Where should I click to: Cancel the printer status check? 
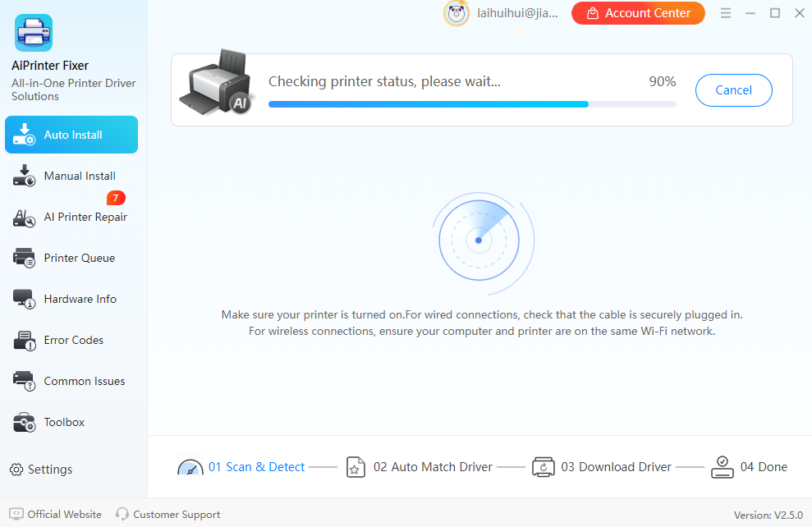733,90
